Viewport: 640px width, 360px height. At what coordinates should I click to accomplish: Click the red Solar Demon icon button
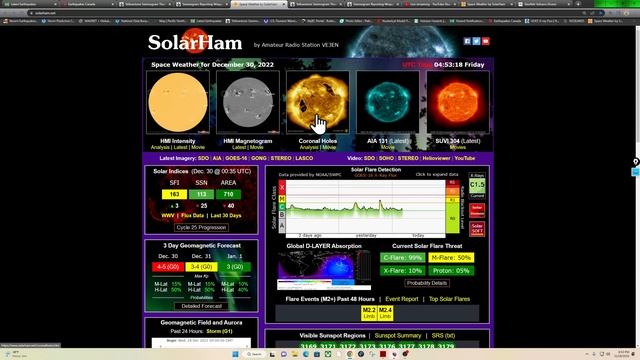[477, 210]
